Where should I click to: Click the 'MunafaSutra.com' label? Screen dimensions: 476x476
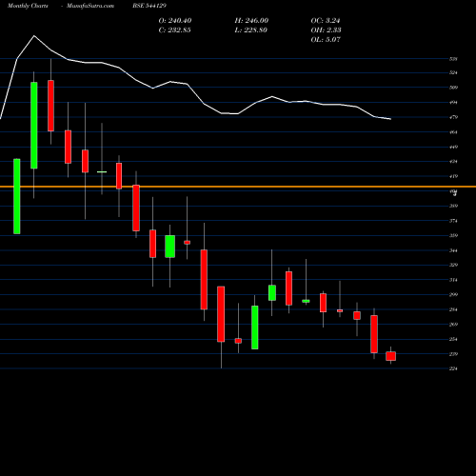coord(90,6)
